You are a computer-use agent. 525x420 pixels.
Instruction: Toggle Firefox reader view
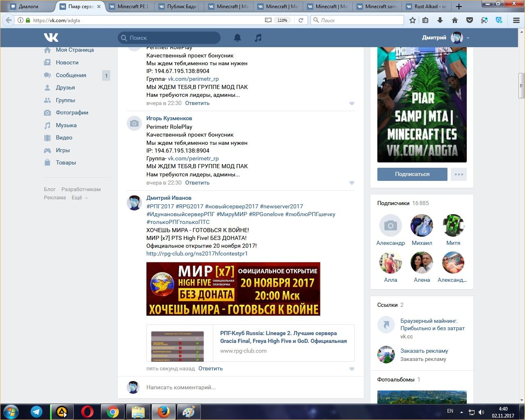click(x=268, y=20)
